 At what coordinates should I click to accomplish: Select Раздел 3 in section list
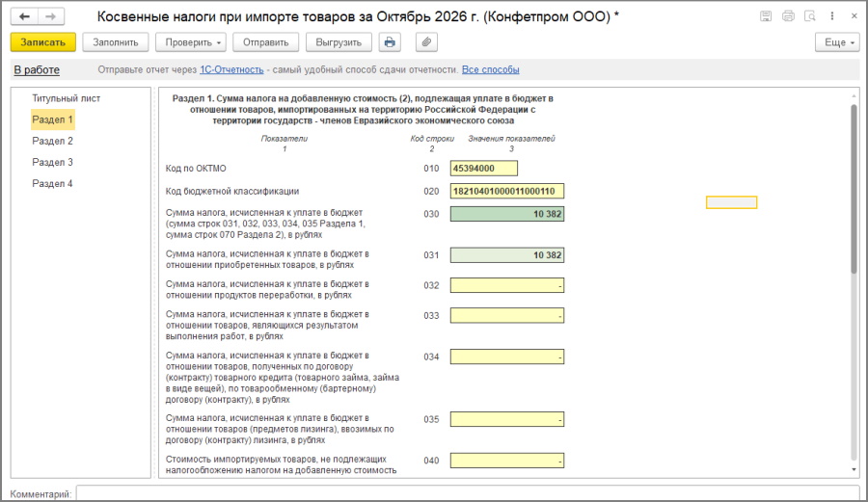click(x=53, y=162)
